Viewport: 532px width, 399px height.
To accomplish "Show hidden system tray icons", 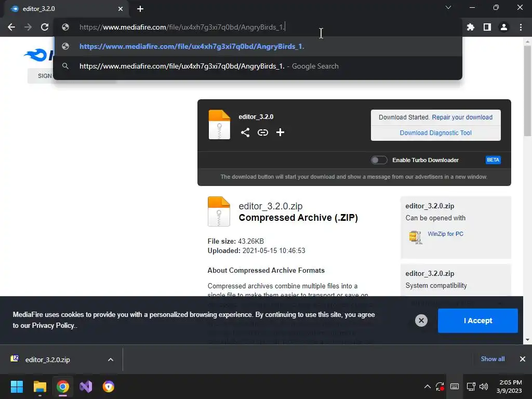I will click(428, 387).
